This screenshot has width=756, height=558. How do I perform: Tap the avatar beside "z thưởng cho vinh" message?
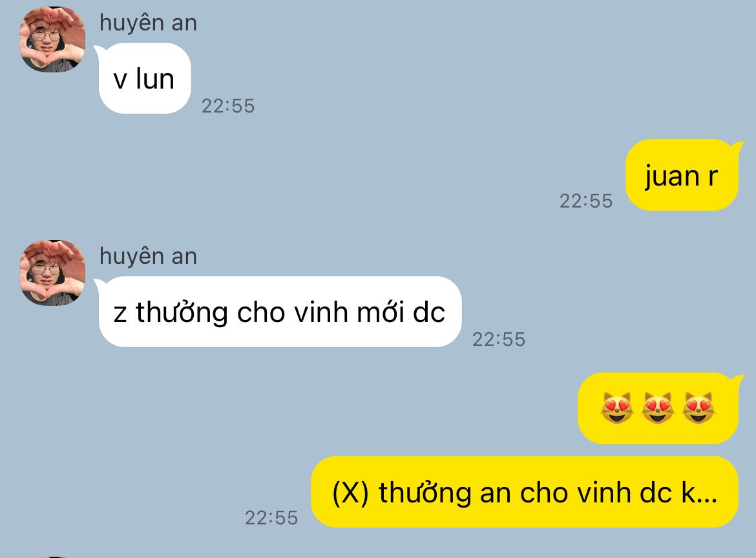[x=52, y=272]
